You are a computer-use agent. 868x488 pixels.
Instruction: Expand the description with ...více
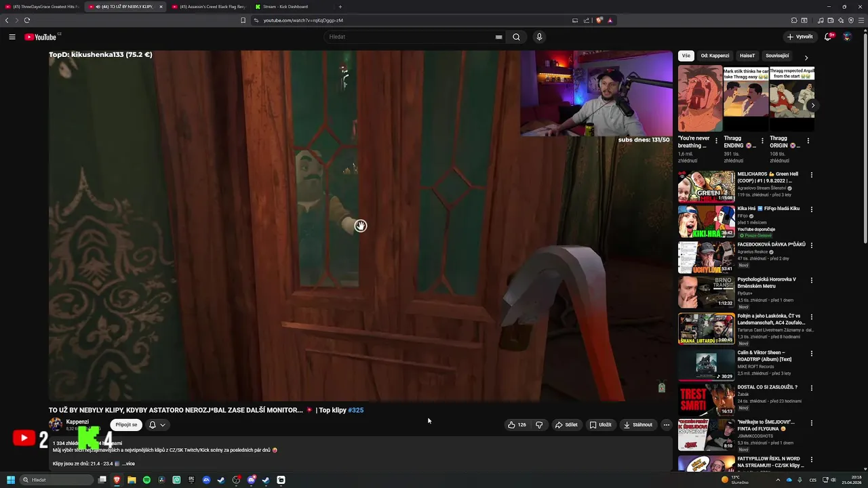click(x=128, y=464)
